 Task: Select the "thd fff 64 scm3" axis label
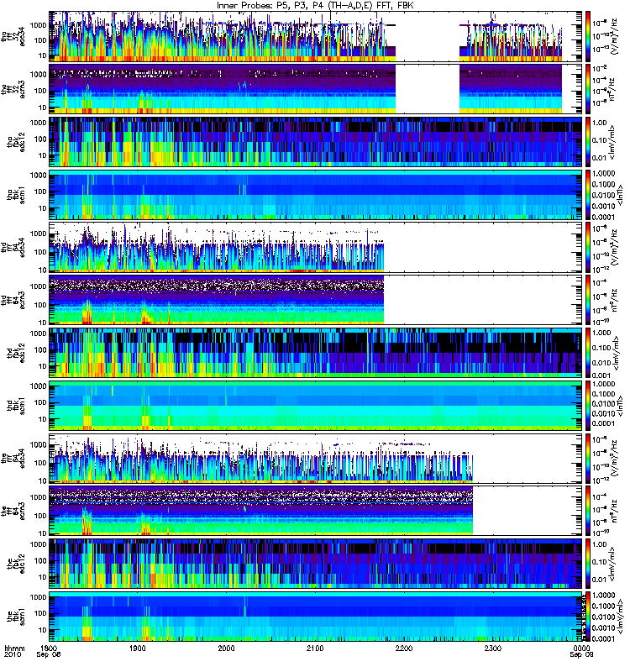[x=13, y=300]
